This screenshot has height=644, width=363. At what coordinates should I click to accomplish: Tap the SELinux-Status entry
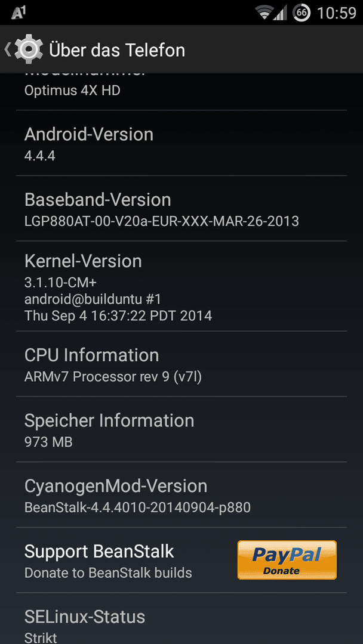pos(181,618)
